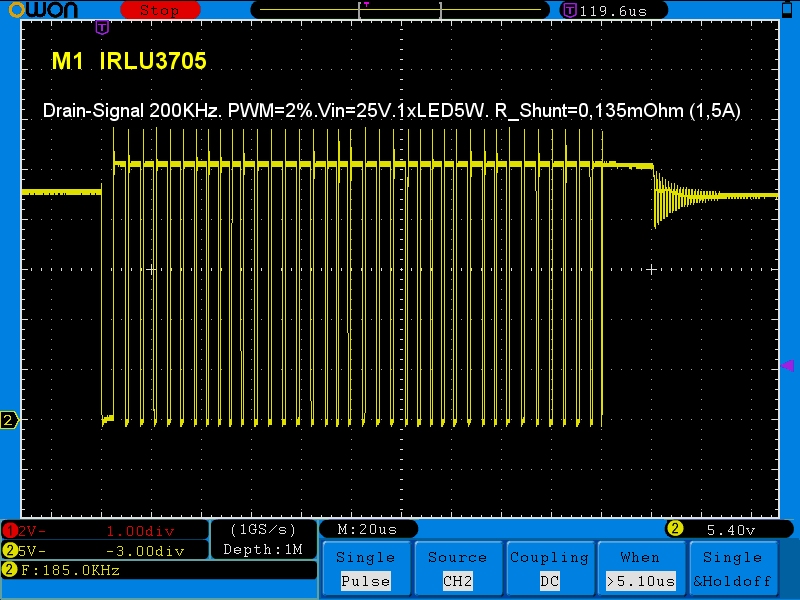
Task: Click the 1.00div channel 1 offset
Action: (x=140, y=531)
